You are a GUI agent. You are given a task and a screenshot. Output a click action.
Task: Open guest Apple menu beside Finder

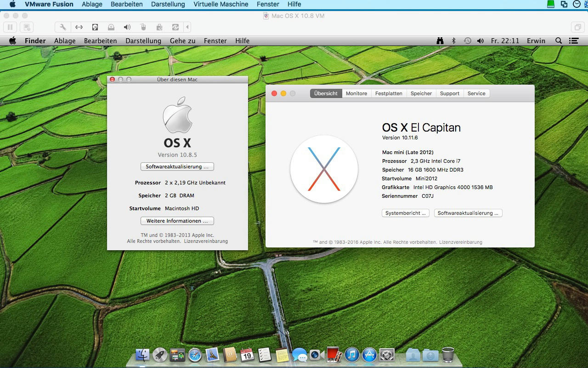(12, 40)
